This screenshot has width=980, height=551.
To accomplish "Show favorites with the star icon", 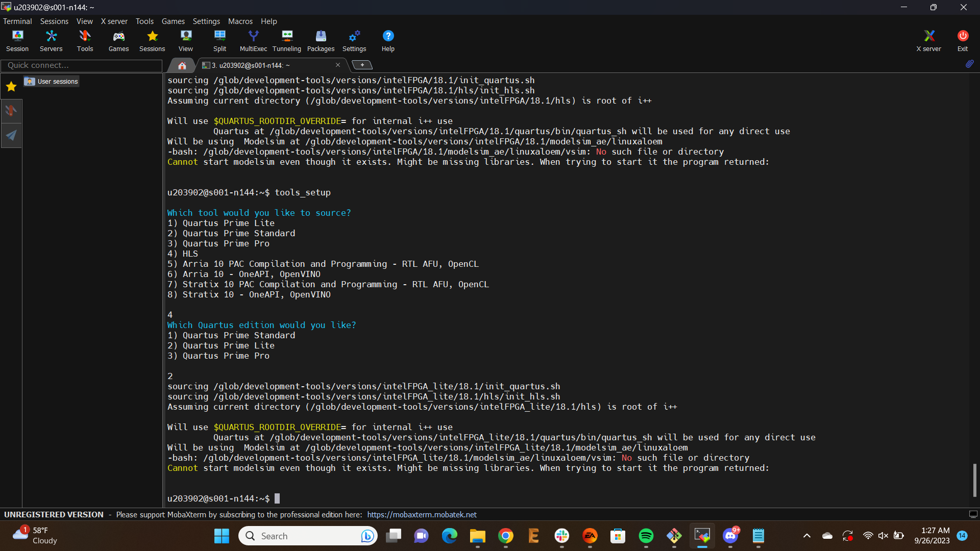I will (x=11, y=87).
